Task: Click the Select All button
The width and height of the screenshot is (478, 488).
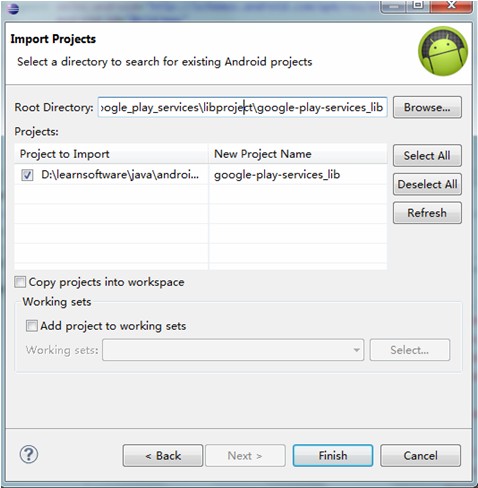Action: click(x=427, y=155)
